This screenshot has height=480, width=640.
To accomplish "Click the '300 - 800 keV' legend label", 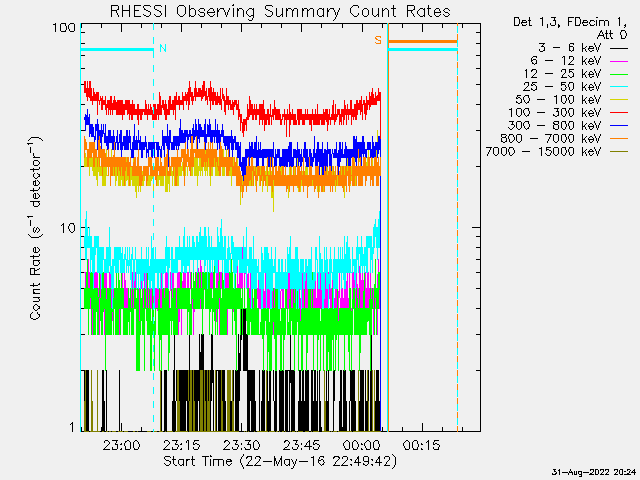I will (555, 125).
